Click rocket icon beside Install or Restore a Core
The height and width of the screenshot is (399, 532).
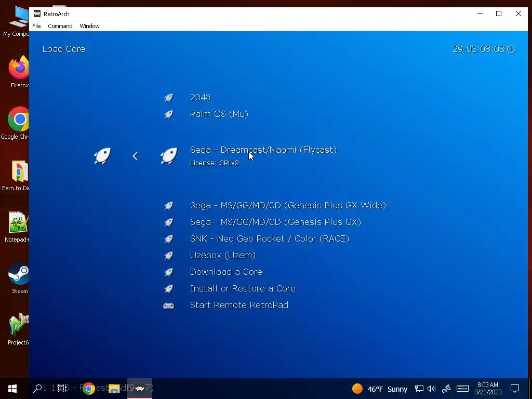coord(169,289)
